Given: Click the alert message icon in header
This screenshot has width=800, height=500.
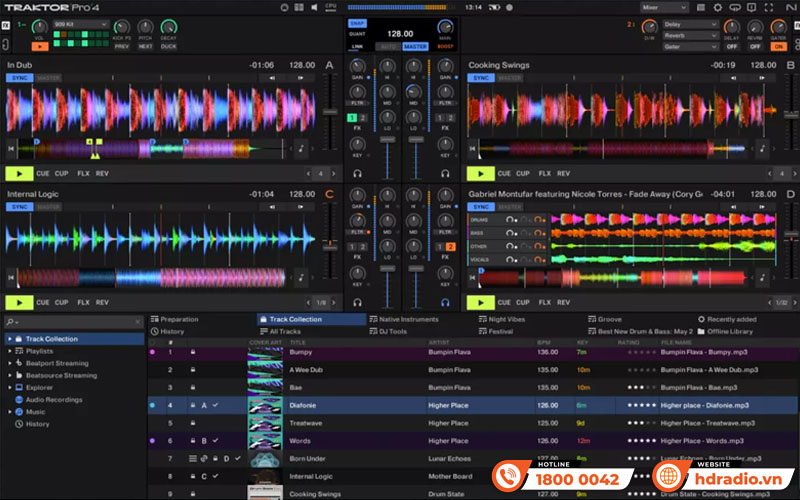Looking at the screenshot, I should tap(752, 8).
